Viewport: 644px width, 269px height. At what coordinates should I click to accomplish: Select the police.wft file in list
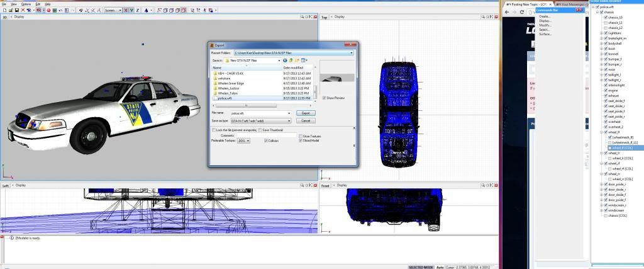(x=225, y=98)
